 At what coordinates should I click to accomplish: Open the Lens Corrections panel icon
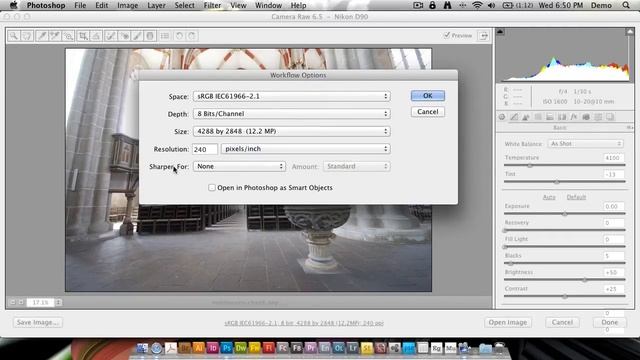tap(562, 117)
